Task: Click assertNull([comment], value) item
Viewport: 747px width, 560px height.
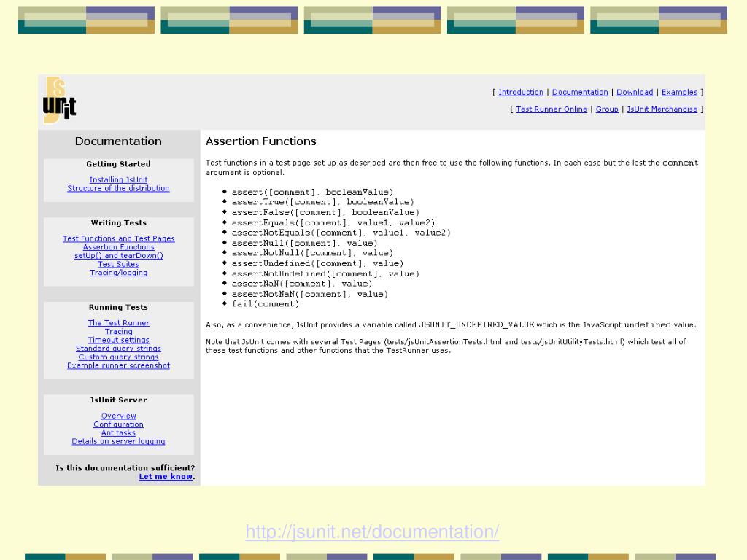Action: point(304,243)
